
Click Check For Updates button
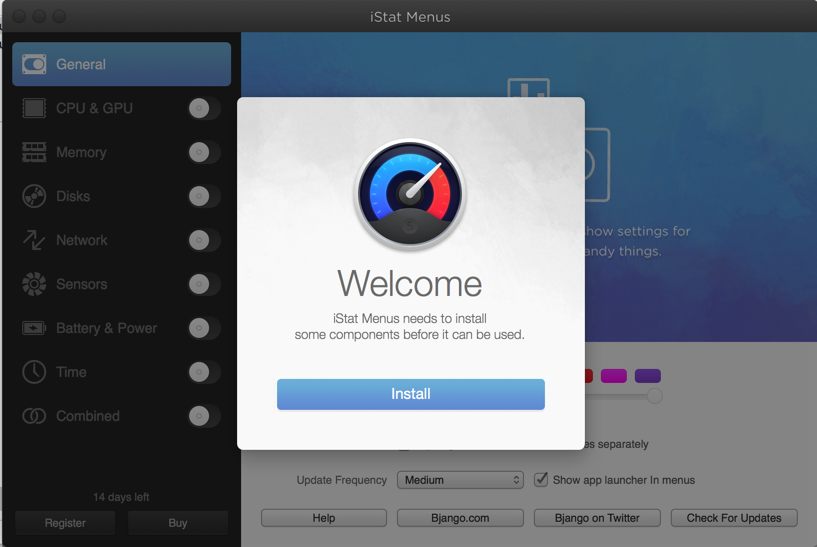[x=734, y=518]
